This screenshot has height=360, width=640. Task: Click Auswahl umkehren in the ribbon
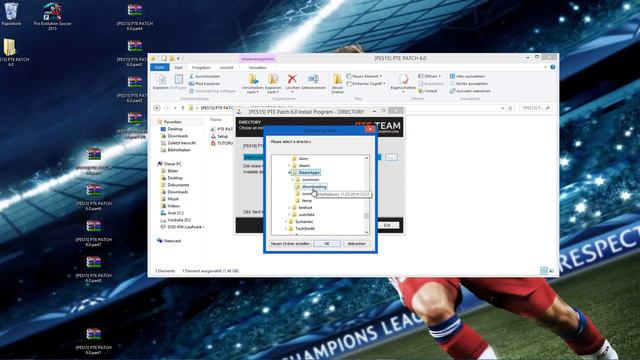(x=470, y=91)
